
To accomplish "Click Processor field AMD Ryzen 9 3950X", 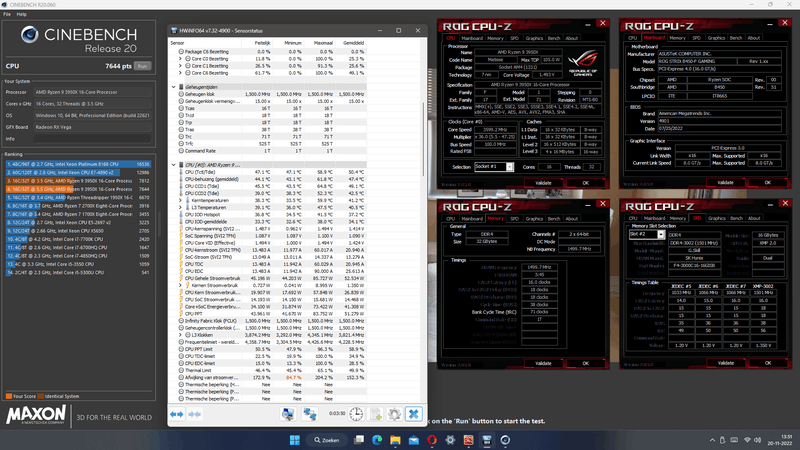I will point(92,92).
